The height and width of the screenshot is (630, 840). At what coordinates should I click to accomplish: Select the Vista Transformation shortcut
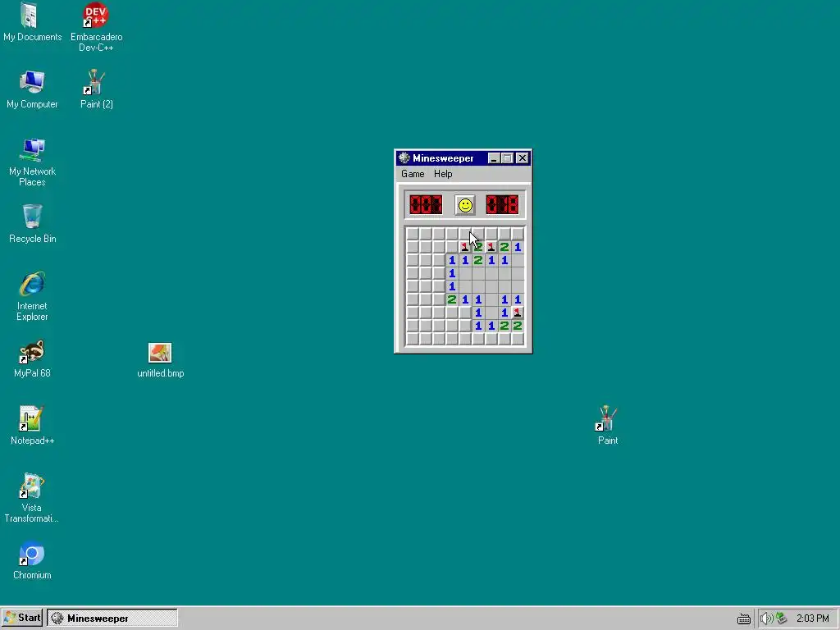[32, 498]
